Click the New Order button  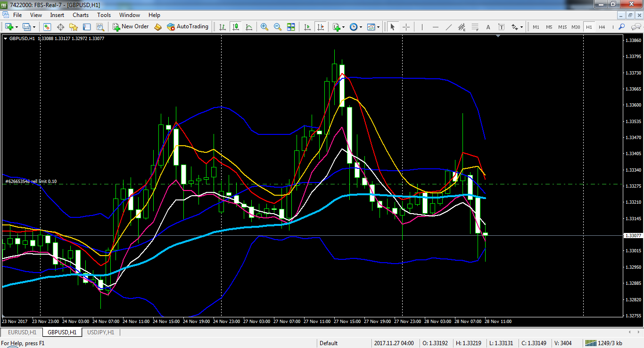131,27
